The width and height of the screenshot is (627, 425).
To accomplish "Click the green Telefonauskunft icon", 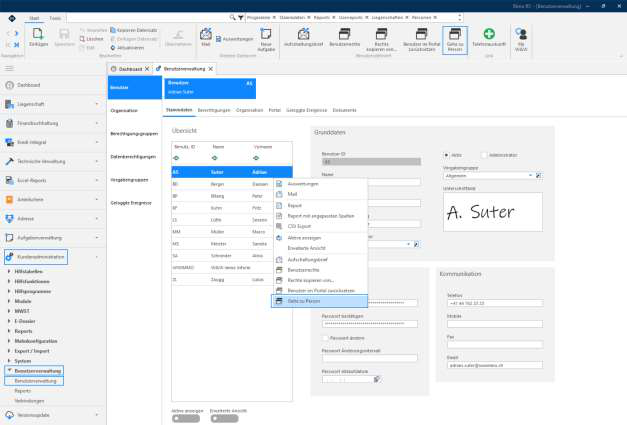I will coord(489,34).
